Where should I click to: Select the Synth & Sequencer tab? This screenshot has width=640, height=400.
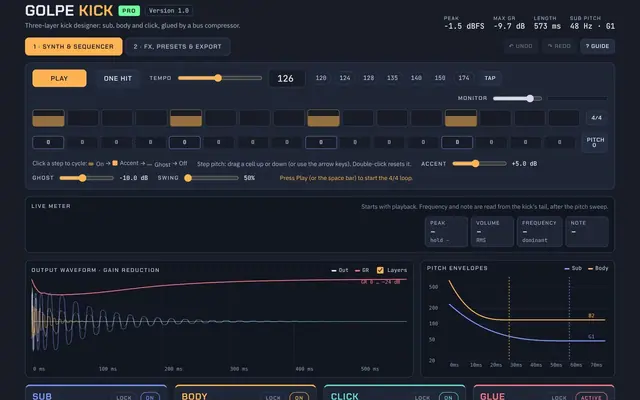click(x=73, y=47)
